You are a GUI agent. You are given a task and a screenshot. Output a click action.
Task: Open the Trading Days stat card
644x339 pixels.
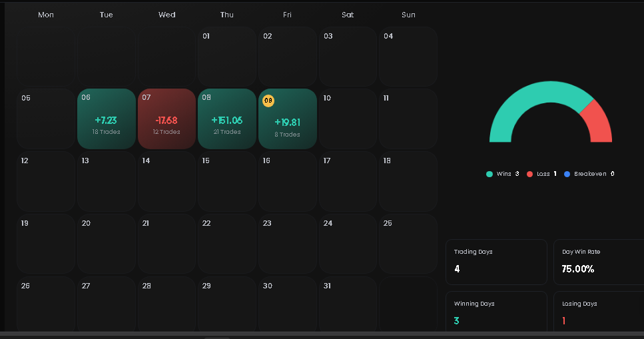497,262
